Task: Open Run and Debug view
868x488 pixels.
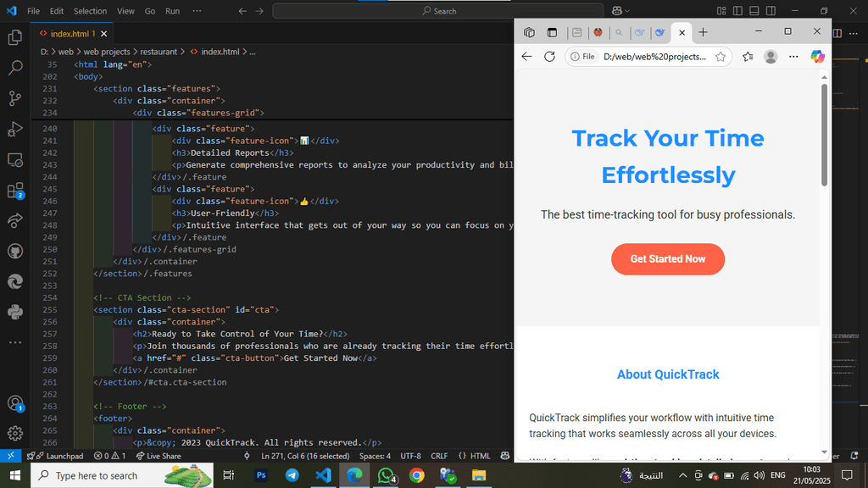Action: [15, 129]
